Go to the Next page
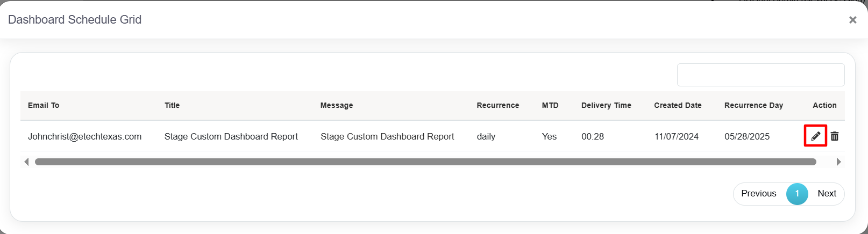 click(827, 194)
